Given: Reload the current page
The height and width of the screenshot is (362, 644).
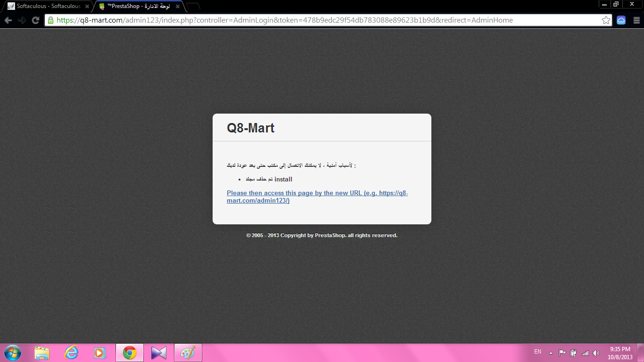Looking at the screenshot, I should click(x=35, y=20).
